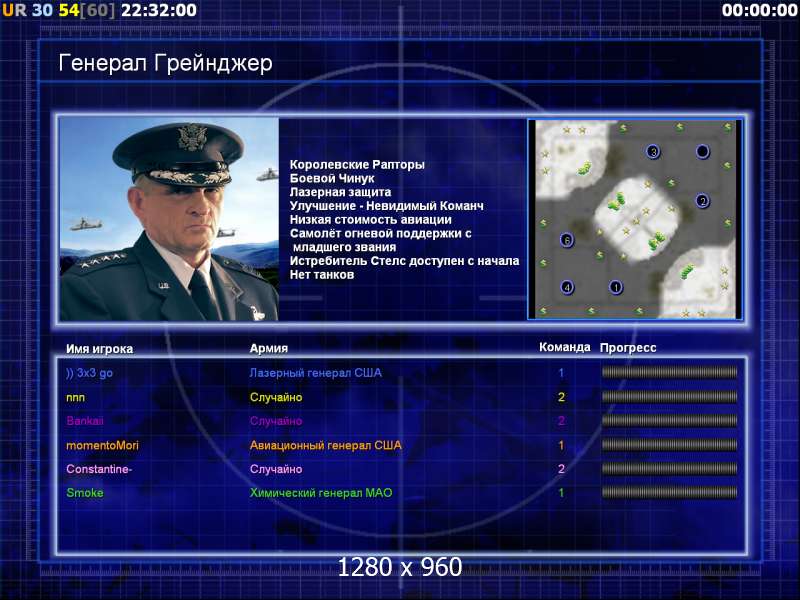Select player row ")) 3x3 go"
This screenshot has width=800, height=600.
tap(402, 373)
